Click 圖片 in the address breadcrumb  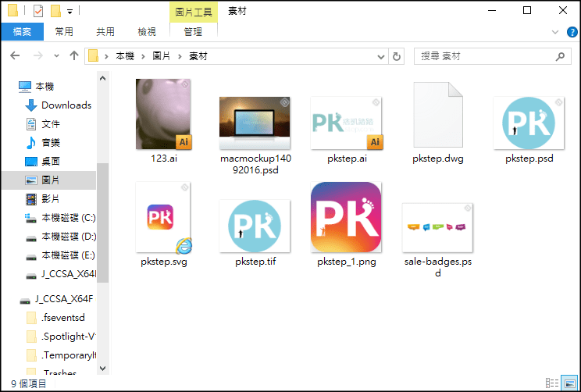pyautogui.click(x=161, y=56)
